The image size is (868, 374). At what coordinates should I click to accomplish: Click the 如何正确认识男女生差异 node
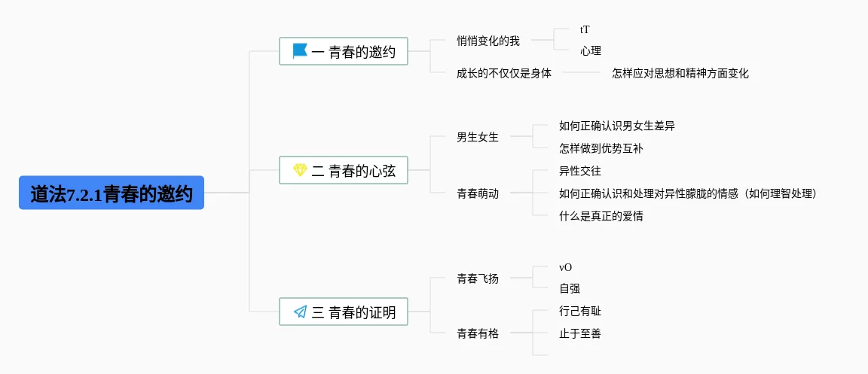[617, 126]
